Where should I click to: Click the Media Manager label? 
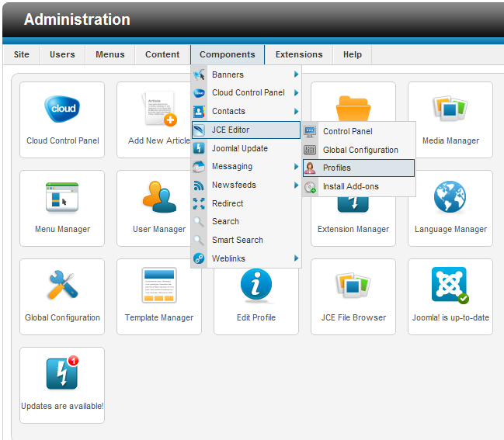tap(450, 140)
